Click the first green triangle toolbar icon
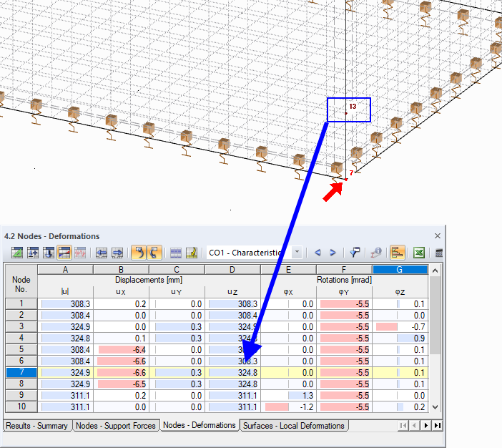Viewport: 502px width, 448px height. point(17,253)
